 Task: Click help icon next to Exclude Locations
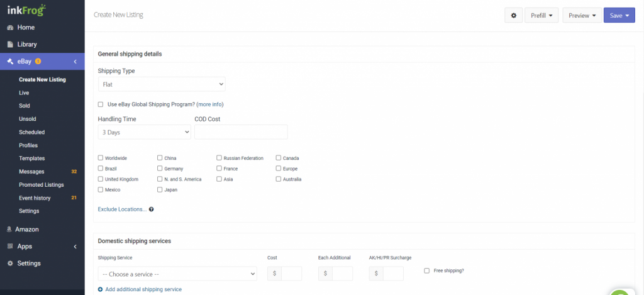[151, 209]
